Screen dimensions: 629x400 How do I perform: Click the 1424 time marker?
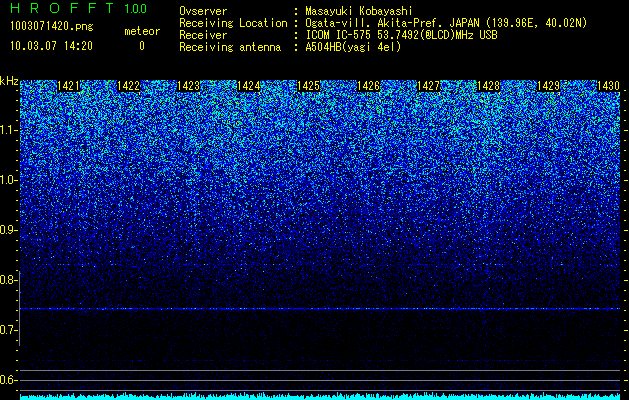[248, 86]
